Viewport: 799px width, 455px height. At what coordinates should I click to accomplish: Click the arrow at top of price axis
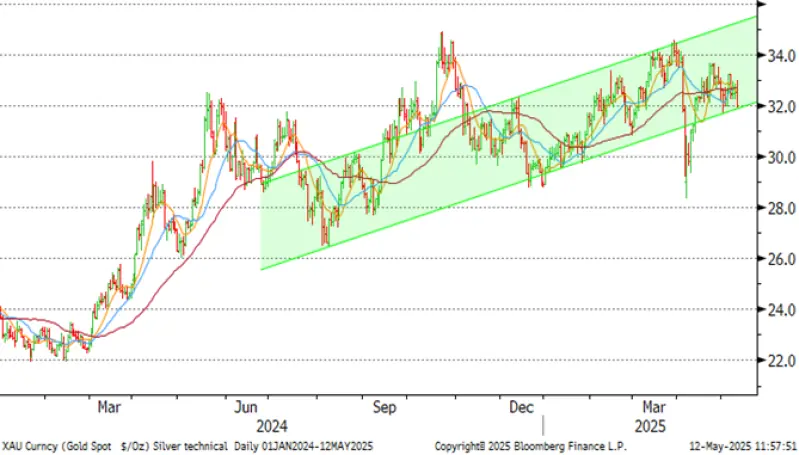pos(761,4)
